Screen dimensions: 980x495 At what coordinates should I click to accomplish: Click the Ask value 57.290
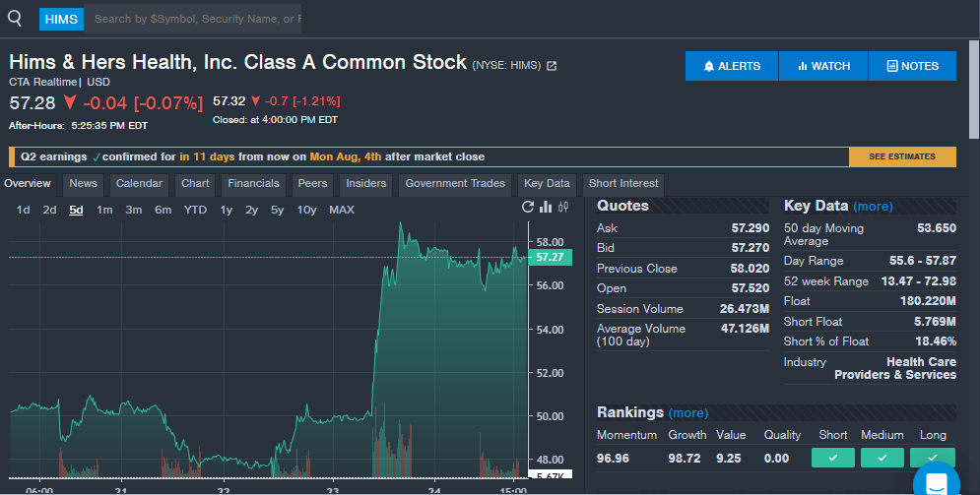750,228
